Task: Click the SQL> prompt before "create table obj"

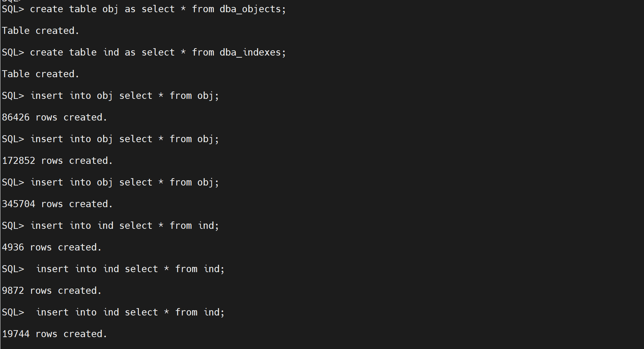Action: pos(13,9)
